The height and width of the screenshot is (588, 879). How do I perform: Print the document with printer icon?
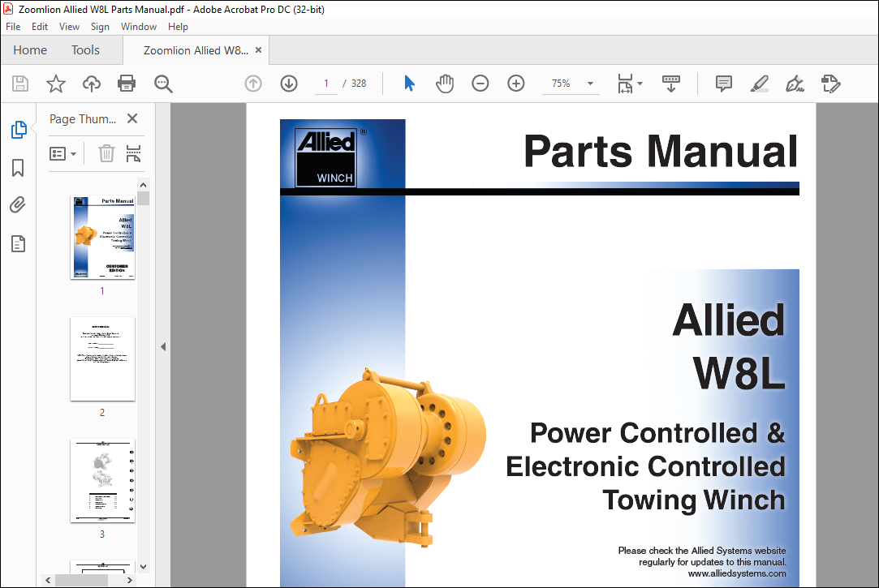(x=127, y=84)
